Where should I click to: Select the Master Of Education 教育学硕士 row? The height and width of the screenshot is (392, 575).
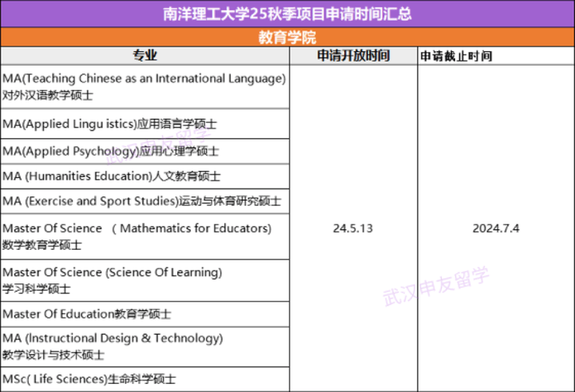point(87,315)
